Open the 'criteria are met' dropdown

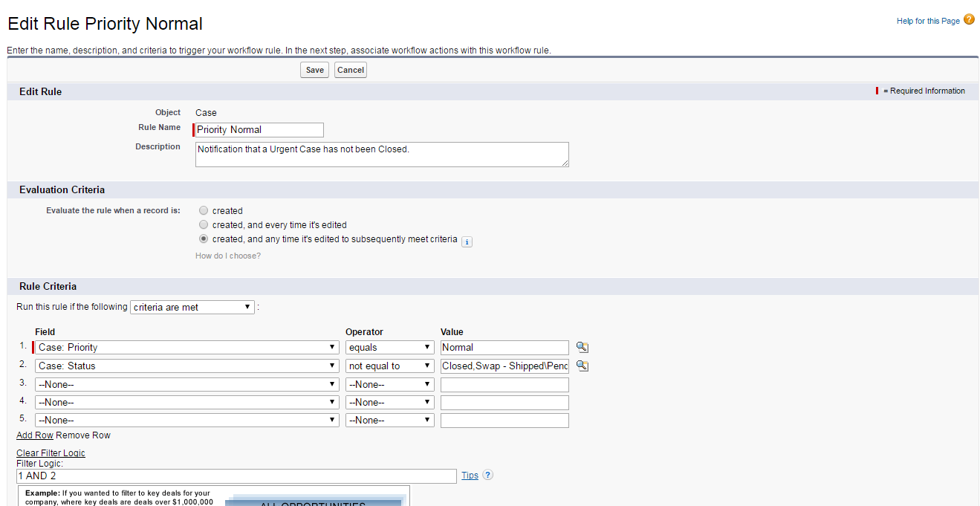[192, 307]
